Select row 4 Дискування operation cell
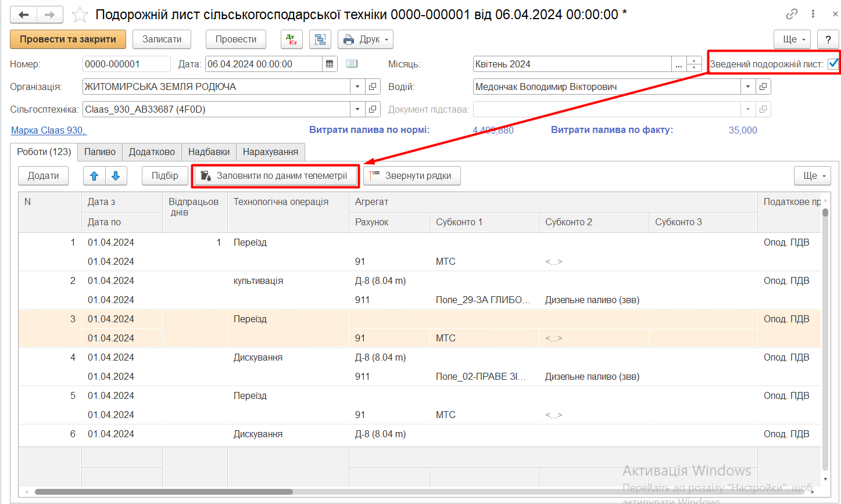841x504 pixels. 288,357
